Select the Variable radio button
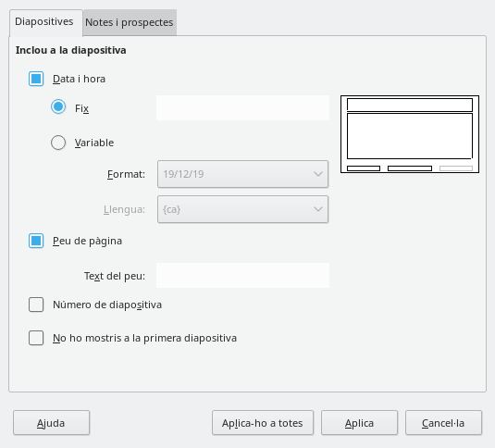 (58, 143)
